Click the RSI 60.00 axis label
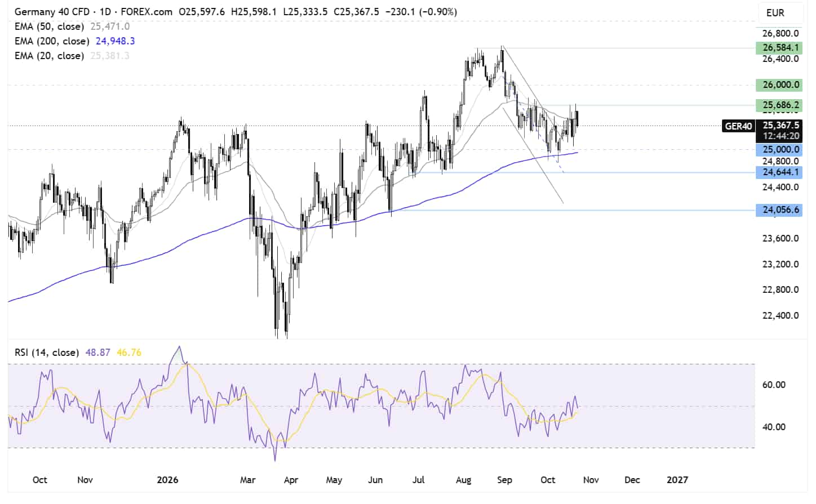The image size is (816, 504). pos(774,385)
